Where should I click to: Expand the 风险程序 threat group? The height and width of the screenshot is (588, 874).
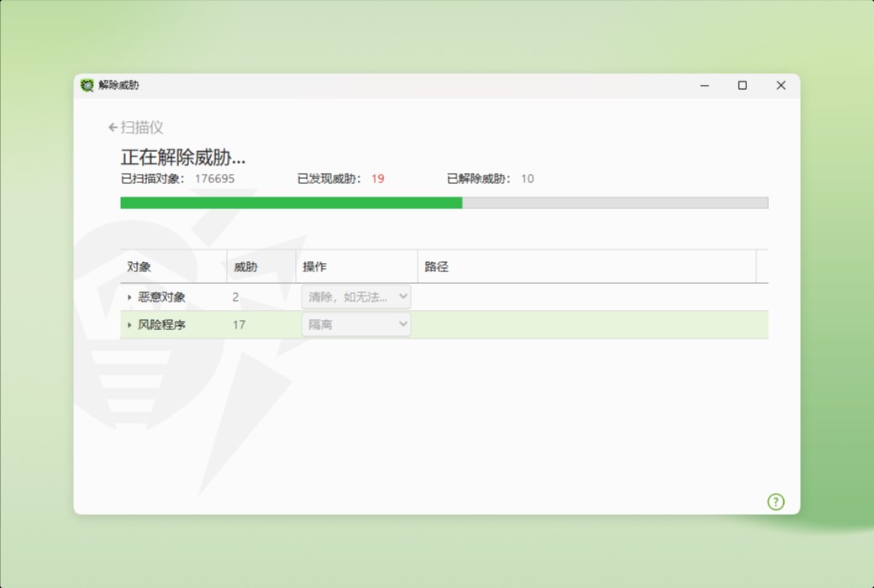128,324
